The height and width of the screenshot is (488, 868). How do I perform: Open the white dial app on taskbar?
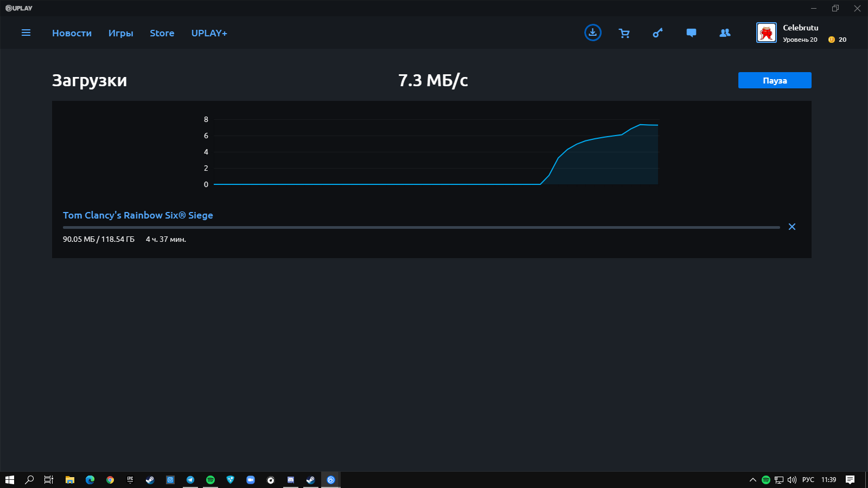pyautogui.click(x=271, y=480)
